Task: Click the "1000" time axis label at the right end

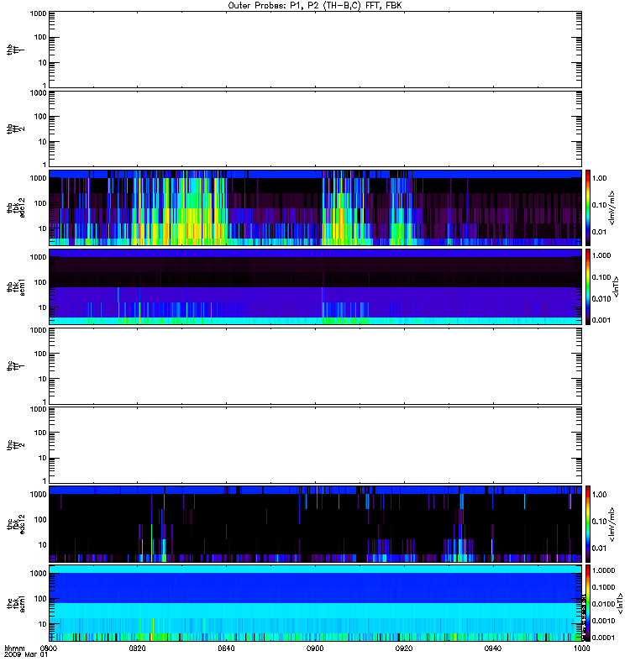Action: tap(581, 648)
